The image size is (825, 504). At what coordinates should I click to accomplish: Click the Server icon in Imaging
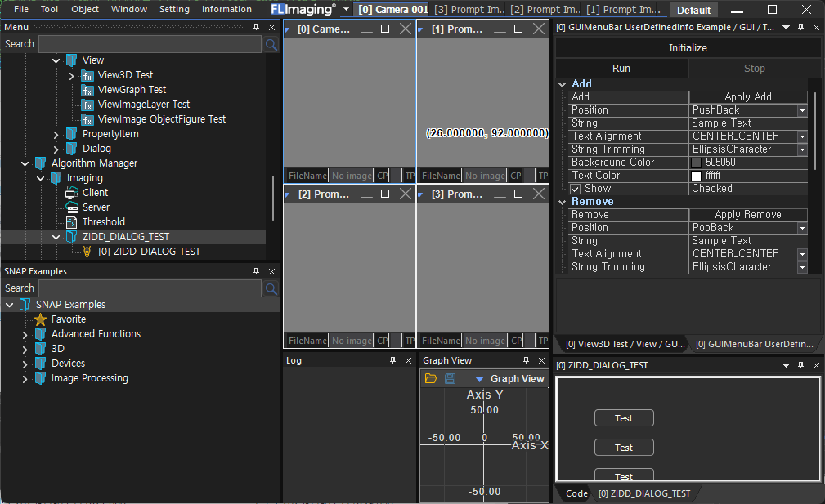point(72,207)
